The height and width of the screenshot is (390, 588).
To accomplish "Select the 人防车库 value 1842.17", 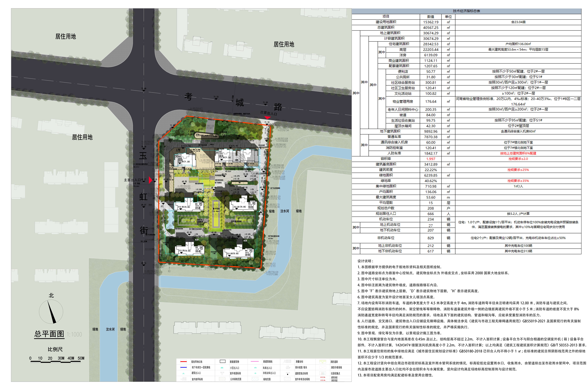I will click(431, 153).
